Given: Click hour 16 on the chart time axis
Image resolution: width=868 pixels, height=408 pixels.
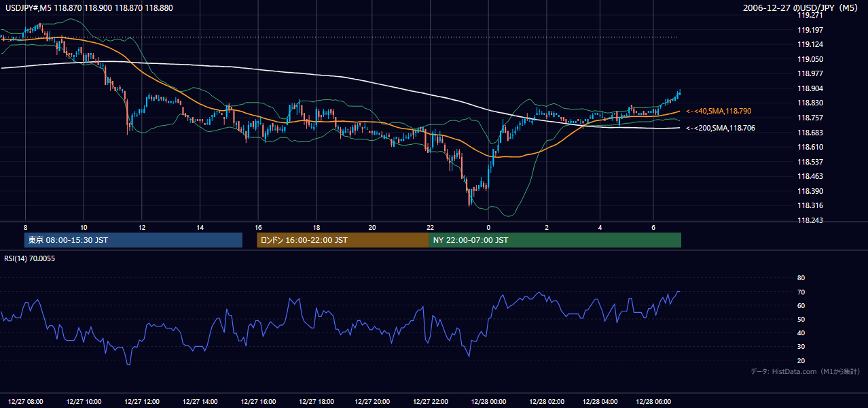Looking at the screenshot, I should (x=258, y=226).
